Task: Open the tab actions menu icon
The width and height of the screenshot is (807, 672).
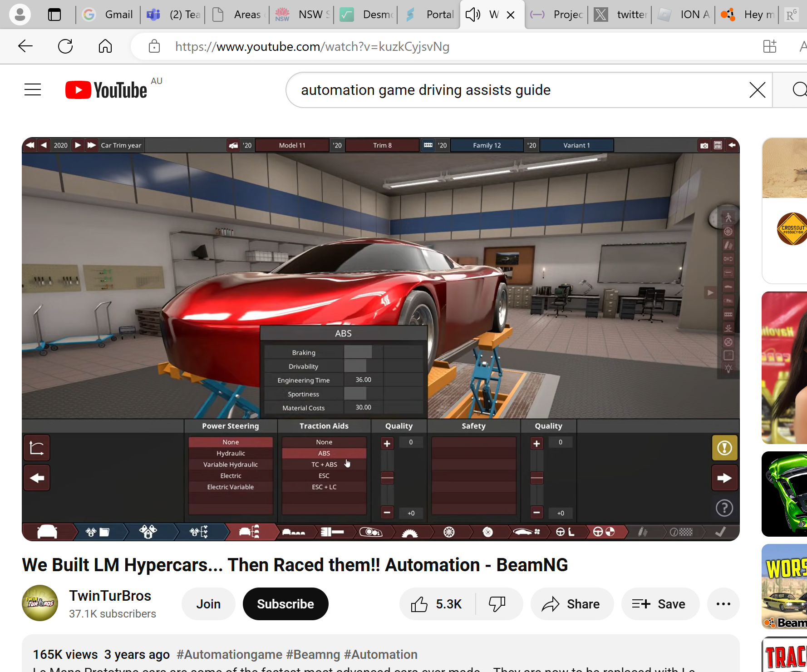Action: (x=54, y=15)
